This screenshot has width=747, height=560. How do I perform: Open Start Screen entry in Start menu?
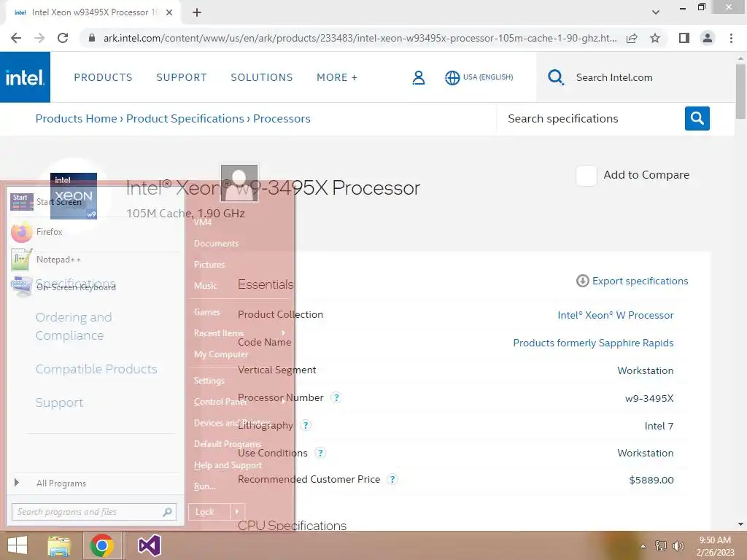coord(94,202)
